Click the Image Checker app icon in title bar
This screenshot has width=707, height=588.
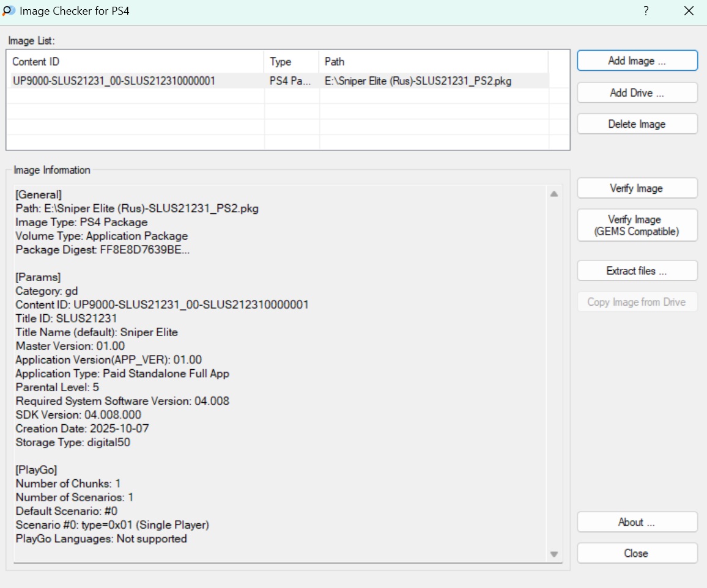[9, 11]
